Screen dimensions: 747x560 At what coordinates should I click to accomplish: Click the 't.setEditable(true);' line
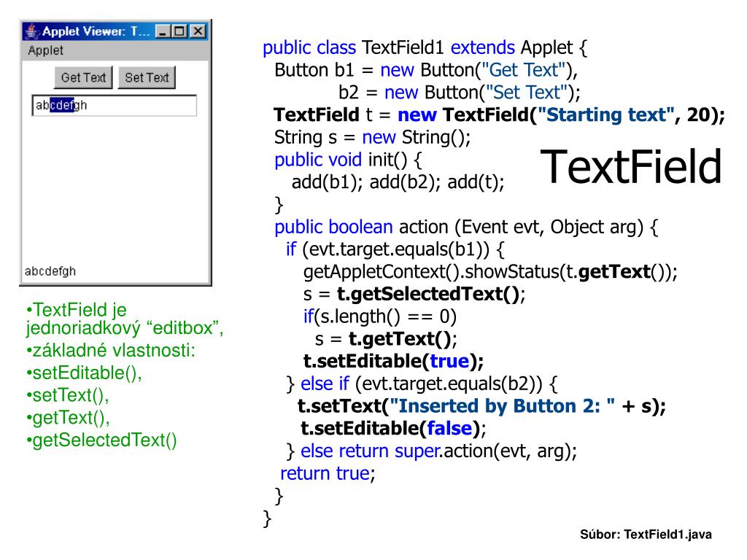tap(393, 361)
